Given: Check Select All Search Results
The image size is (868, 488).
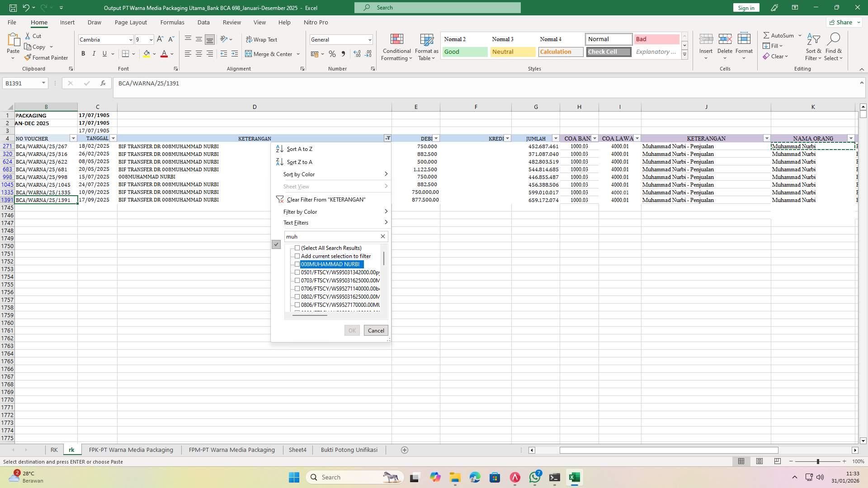Looking at the screenshot, I should click(x=297, y=248).
